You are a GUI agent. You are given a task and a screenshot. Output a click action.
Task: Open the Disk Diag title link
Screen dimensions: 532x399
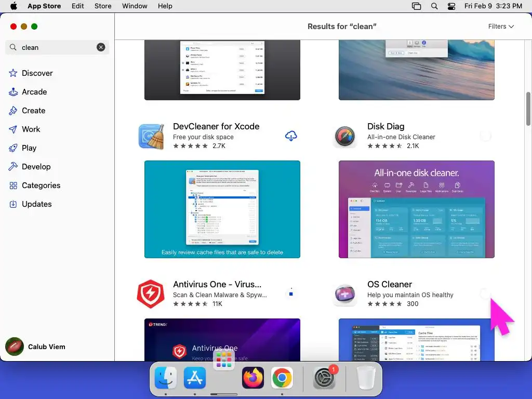(386, 126)
